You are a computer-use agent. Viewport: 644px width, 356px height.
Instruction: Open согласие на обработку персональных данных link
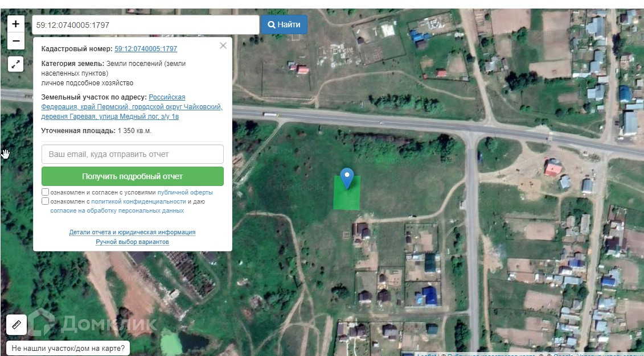click(117, 211)
